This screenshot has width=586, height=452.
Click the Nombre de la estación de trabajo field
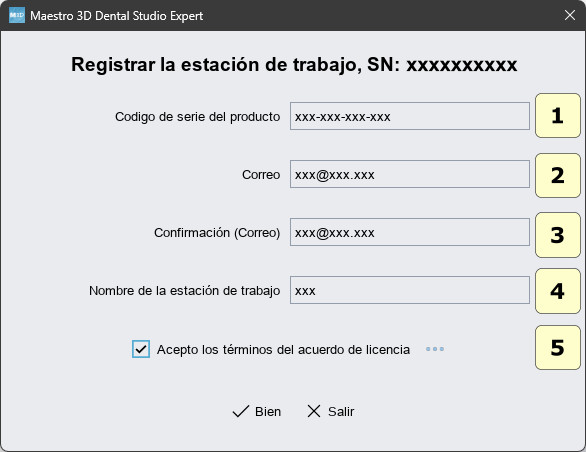click(410, 290)
